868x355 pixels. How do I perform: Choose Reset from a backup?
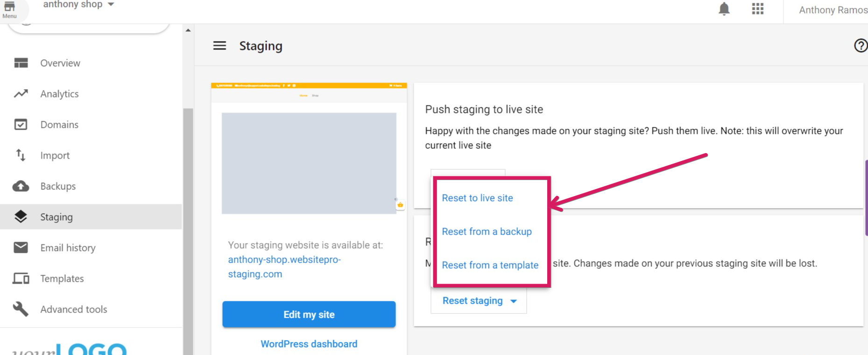487,231
